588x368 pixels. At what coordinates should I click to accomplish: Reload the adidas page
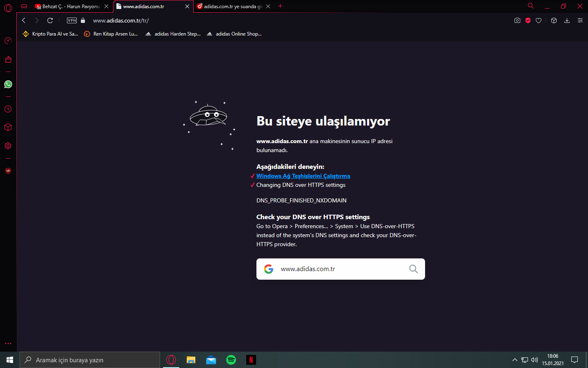pos(50,20)
